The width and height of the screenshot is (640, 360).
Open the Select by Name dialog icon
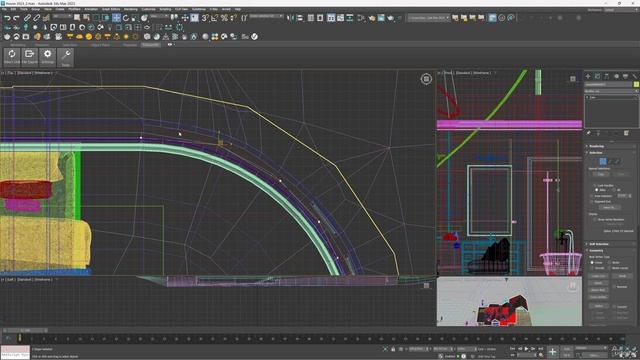(86, 18)
